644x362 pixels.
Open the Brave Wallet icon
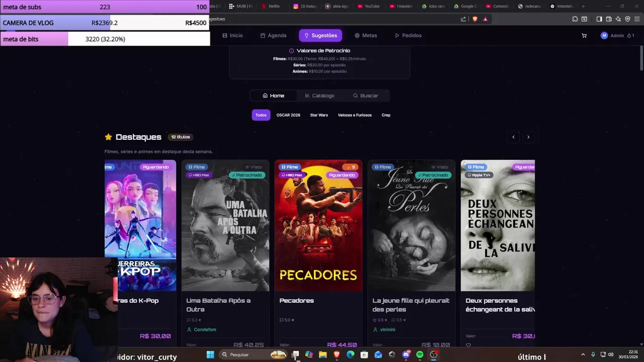(x=609, y=19)
